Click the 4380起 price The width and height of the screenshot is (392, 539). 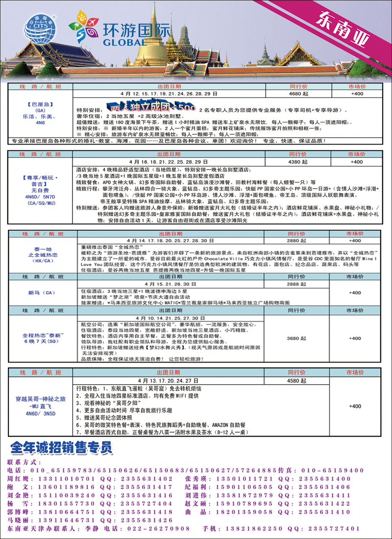coord(298,161)
